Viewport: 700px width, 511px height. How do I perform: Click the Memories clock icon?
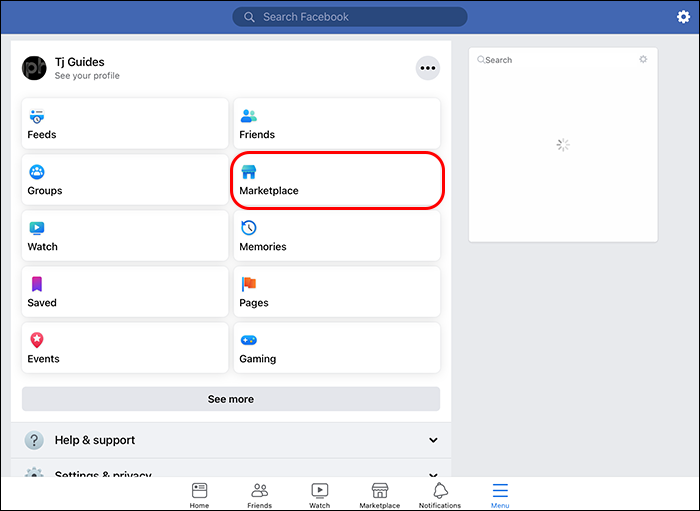click(x=249, y=228)
